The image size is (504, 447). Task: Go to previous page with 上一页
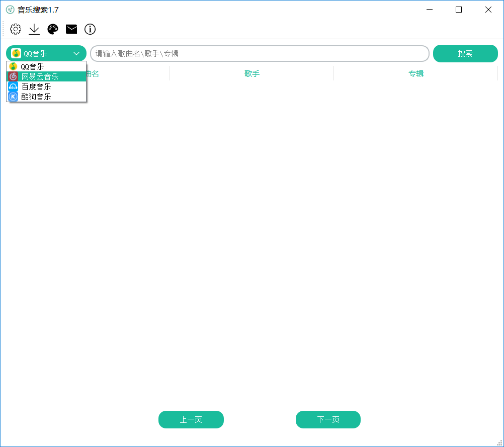click(191, 419)
